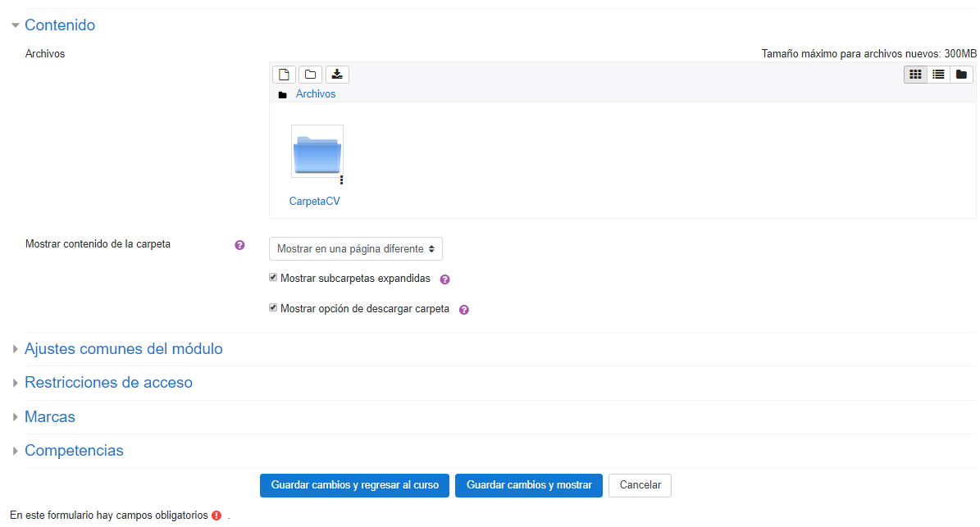Open the Mostrar en una página diferente dropdown

coord(356,248)
